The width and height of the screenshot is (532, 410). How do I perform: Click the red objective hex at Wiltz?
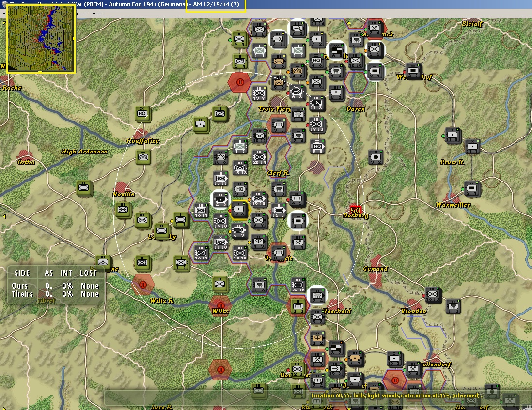tap(220, 306)
